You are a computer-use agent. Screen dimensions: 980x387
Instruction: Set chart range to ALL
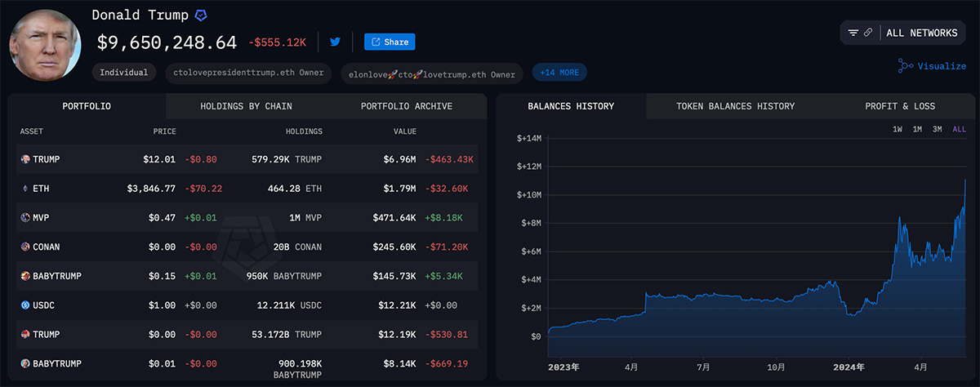959,129
